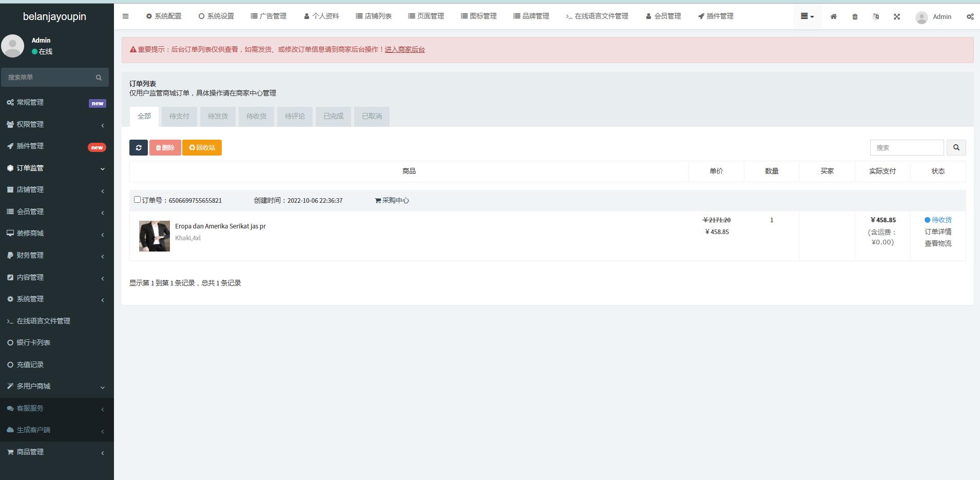This screenshot has height=480, width=980.
Task: Open the top-right list dropdown menu
Action: pyautogui.click(x=807, y=16)
